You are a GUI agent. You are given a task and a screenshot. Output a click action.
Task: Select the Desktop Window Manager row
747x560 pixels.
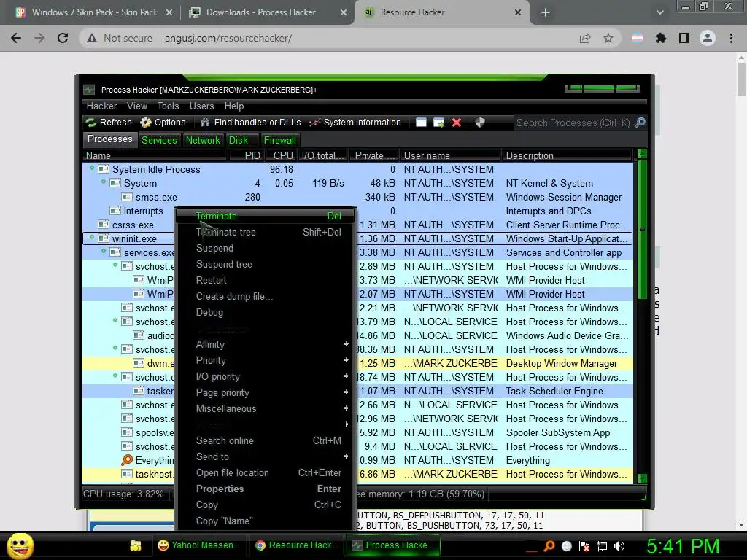pos(357,363)
